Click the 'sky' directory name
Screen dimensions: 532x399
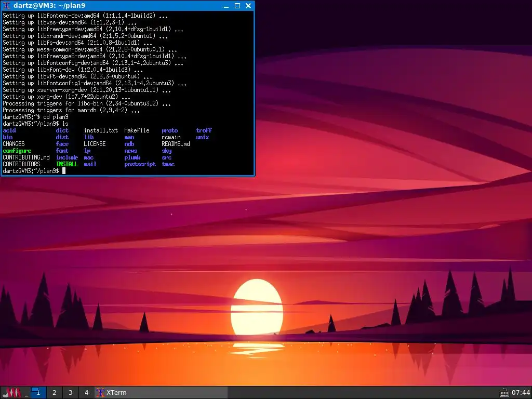tap(167, 151)
